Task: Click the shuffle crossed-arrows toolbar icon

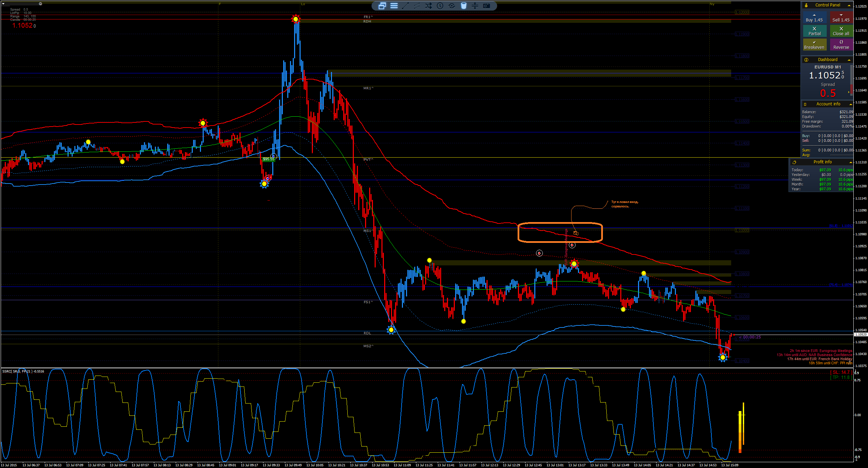Action: pos(429,6)
